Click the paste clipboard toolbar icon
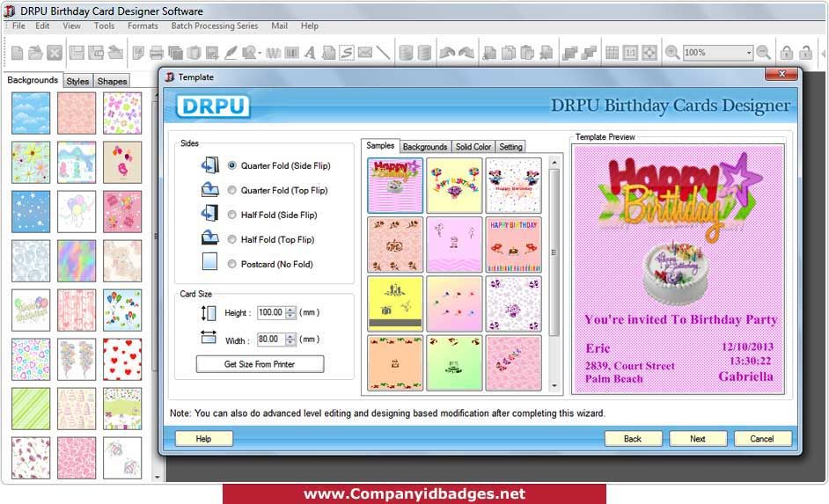 click(527, 52)
